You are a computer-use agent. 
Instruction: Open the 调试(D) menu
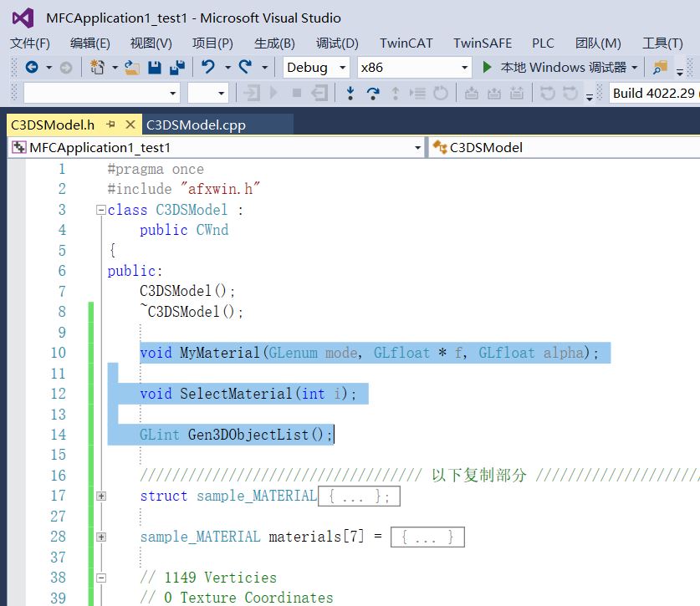tap(337, 43)
